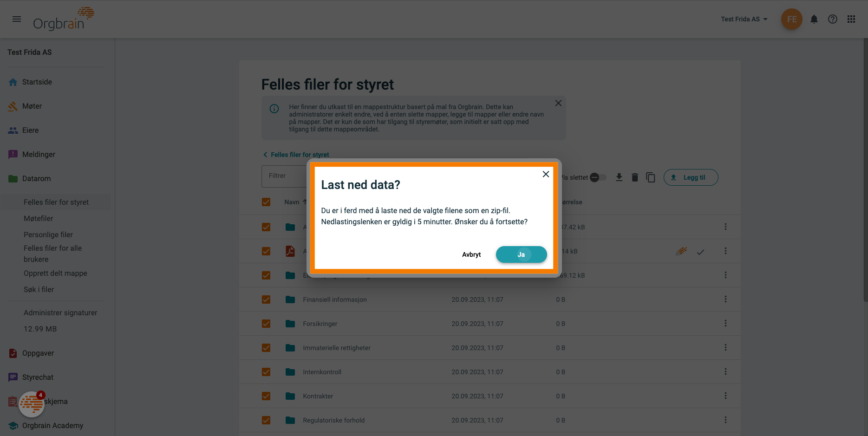
Task: Go to Datarom in the sidebar
Action: click(37, 178)
